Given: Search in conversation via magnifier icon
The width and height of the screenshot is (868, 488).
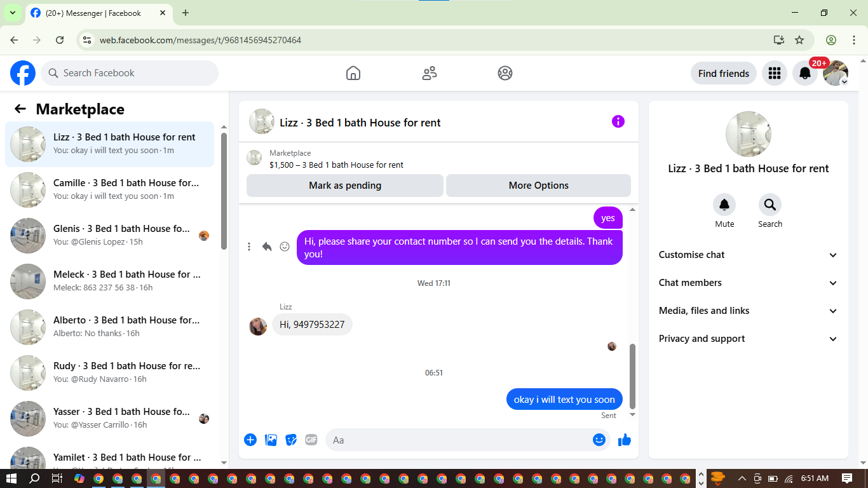Looking at the screenshot, I should click(x=770, y=205).
